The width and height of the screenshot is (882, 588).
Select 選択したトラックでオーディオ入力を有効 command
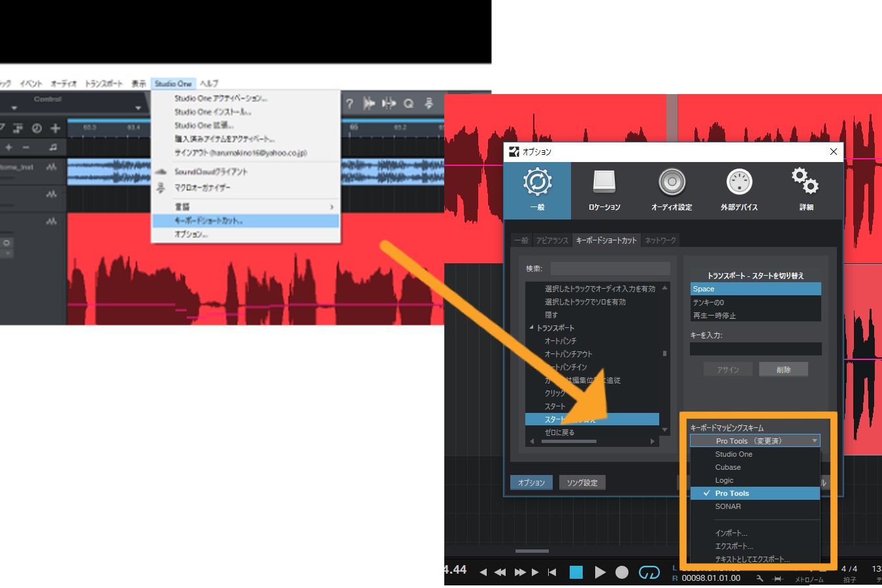593,289
